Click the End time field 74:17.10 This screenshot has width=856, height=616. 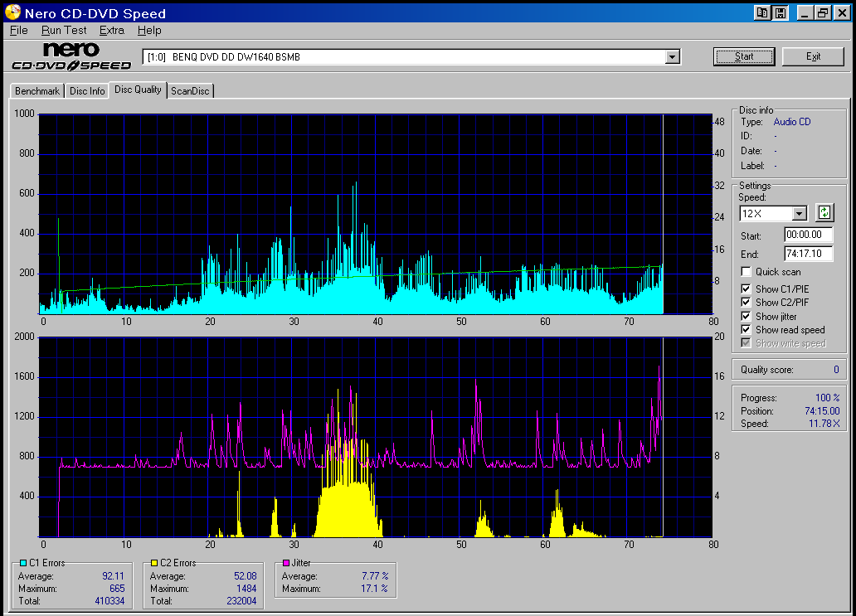(x=809, y=253)
